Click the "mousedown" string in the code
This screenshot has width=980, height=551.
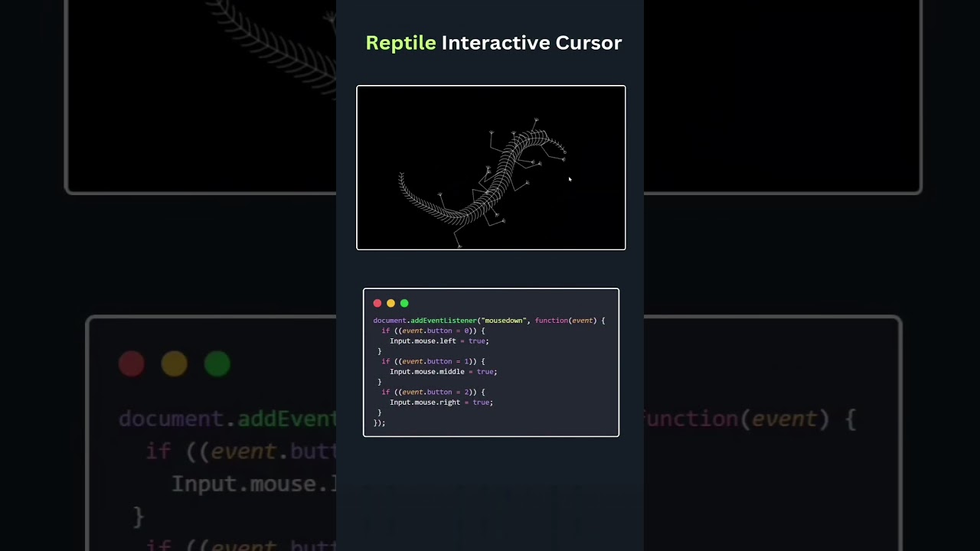pos(502,321)
